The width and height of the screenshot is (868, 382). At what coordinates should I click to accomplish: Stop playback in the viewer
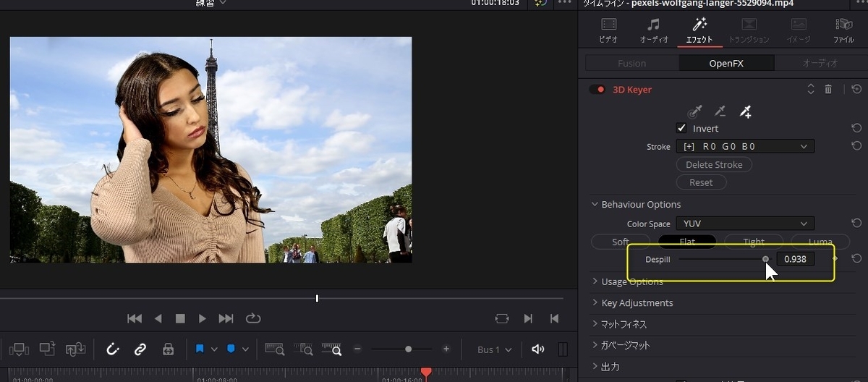180,318
